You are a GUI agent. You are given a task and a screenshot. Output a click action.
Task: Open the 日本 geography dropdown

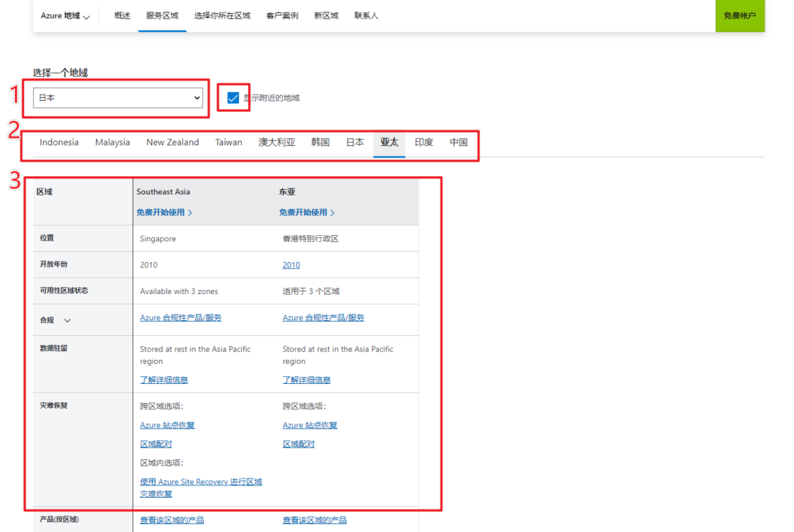point(118,98)
